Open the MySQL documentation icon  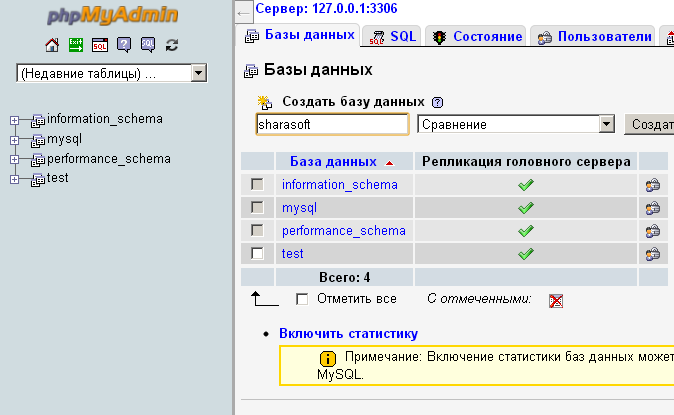tap(148, 45)
